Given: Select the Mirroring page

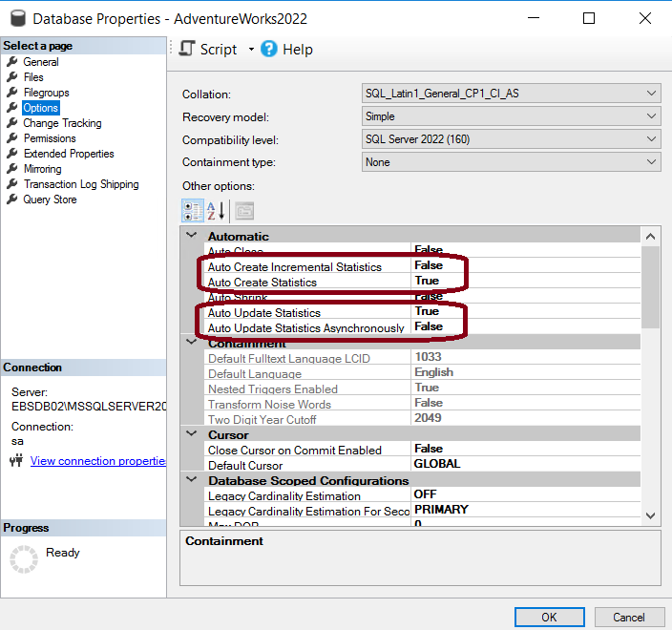Looking at the screenshot, I should 42,169.
